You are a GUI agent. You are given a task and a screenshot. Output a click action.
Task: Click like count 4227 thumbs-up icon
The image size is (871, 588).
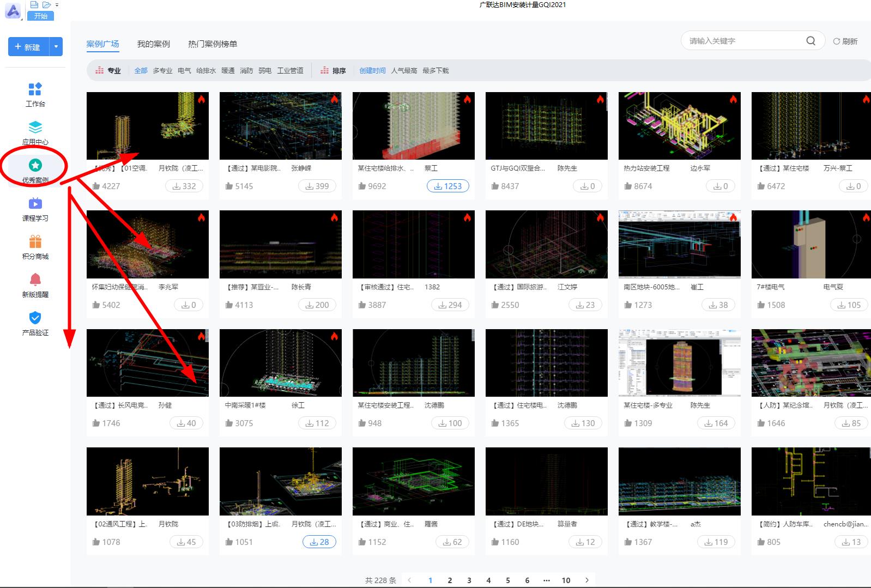pos(96,186)
